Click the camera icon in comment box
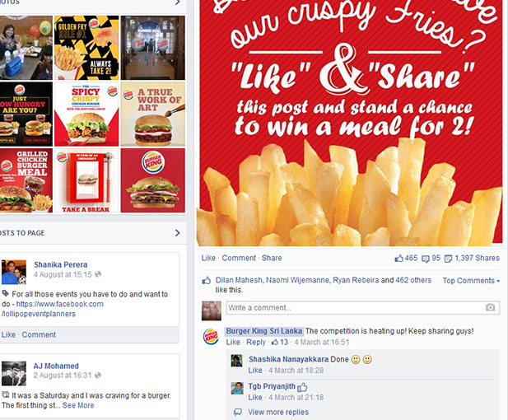Image resolution: width=508 pixels, height=420 pixels. (x=490, y=307)
